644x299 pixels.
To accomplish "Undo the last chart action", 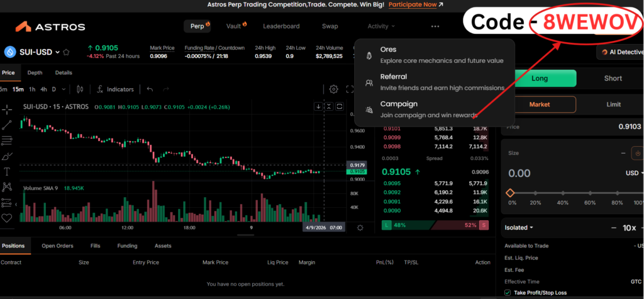I will (150, 89).
